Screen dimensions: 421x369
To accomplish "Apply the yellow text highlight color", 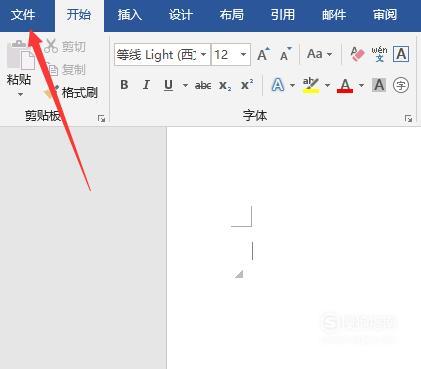I will click(x=311, y=85).
